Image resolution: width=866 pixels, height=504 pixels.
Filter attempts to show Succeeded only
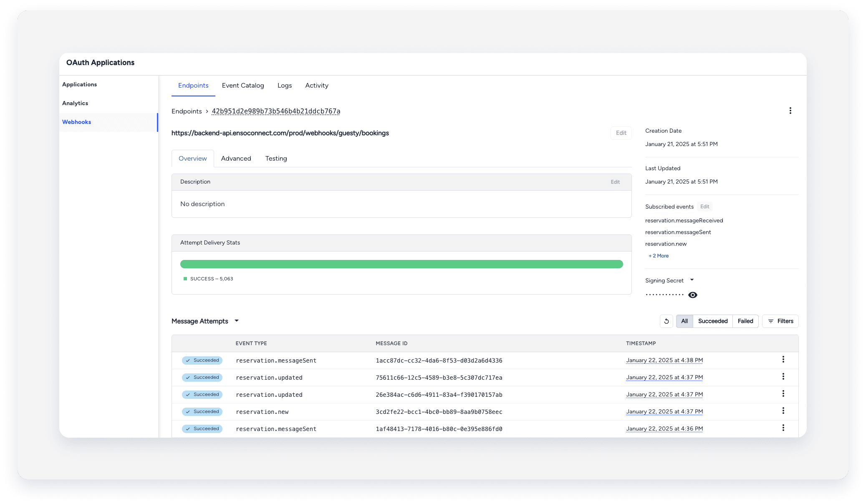[712, 321]
